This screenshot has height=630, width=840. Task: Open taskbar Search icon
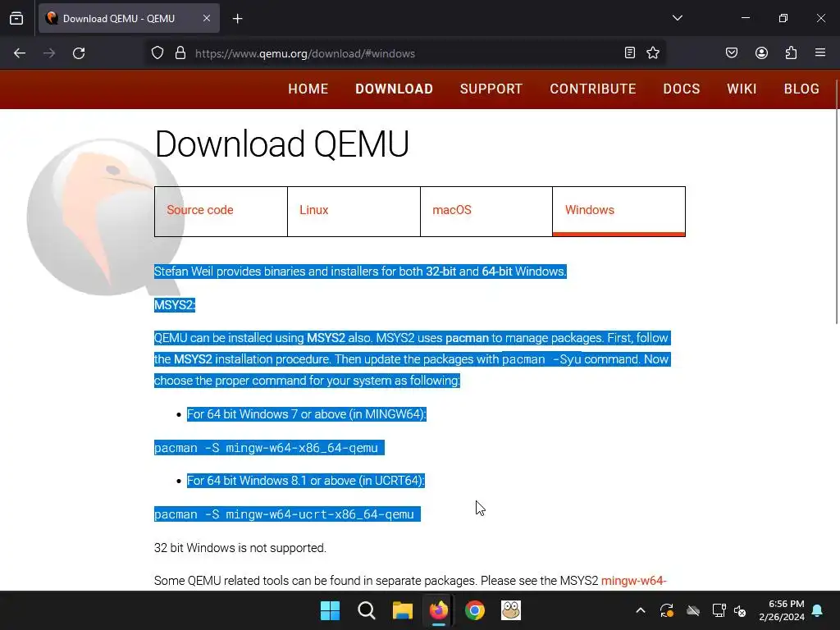click(367, 610)
